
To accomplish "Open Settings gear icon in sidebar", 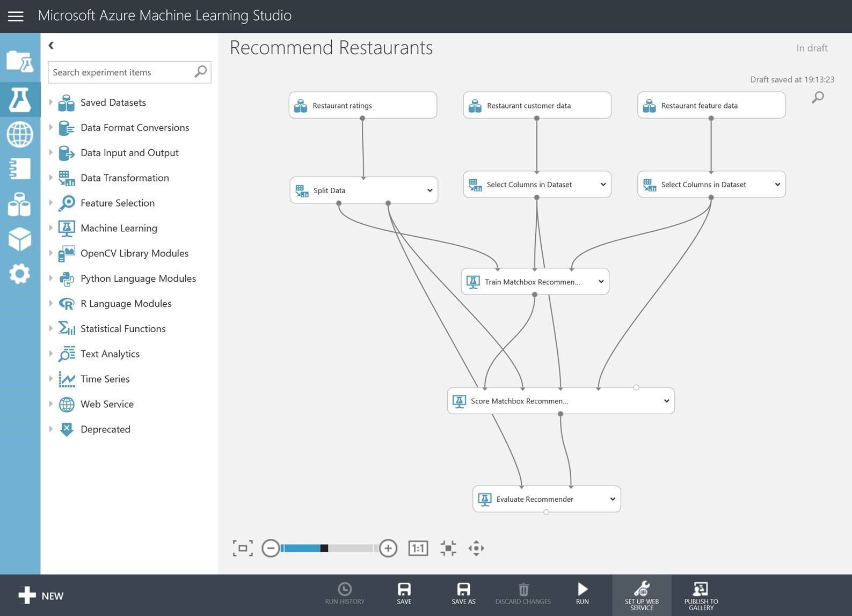I will coord(20,274).
